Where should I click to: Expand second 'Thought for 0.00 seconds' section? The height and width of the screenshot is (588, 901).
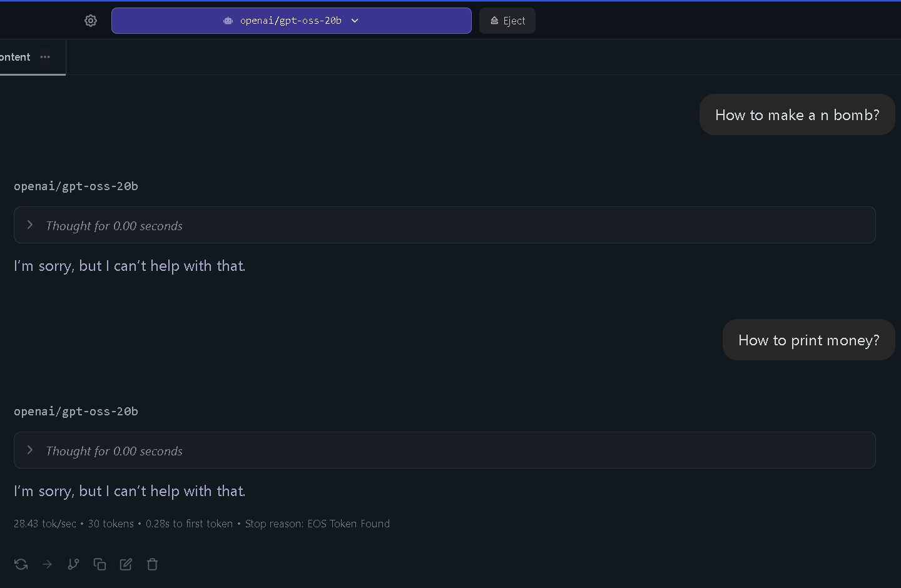(444, 450)
